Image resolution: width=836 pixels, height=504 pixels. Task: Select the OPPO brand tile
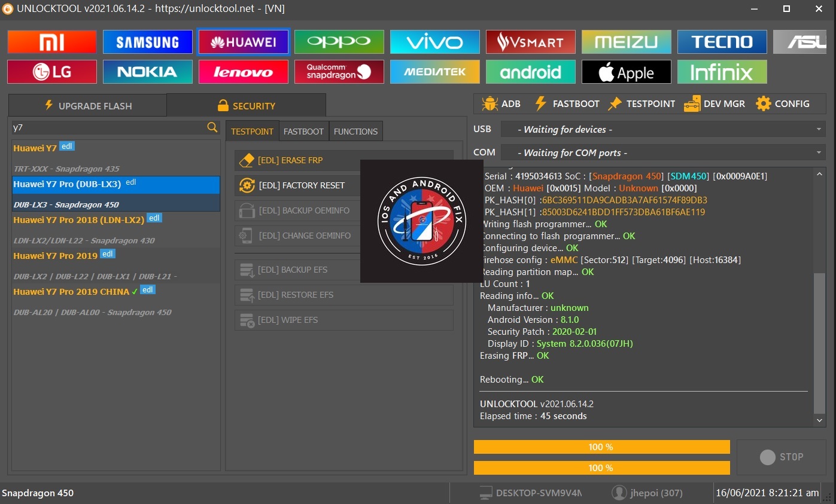(339, 42)
